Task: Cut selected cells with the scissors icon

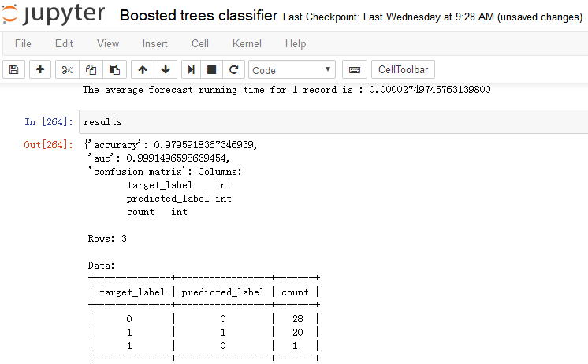Action: 67,70
